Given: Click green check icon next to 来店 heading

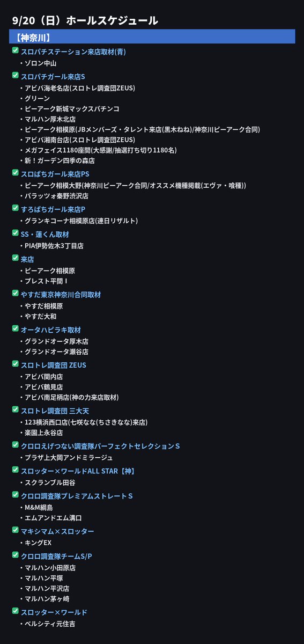Looking at the screenshot, I should [15, 258].
